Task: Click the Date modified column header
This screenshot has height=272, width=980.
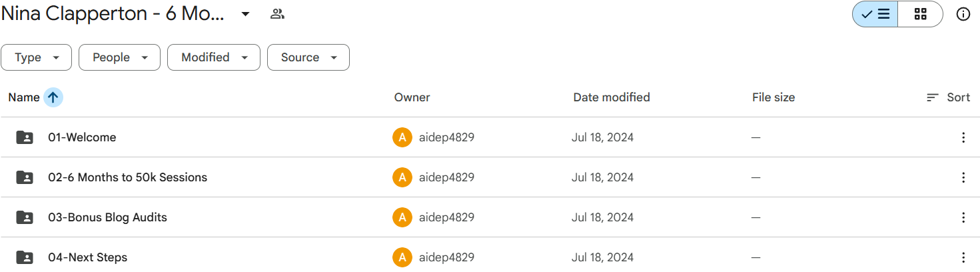Action: (612, 97)
